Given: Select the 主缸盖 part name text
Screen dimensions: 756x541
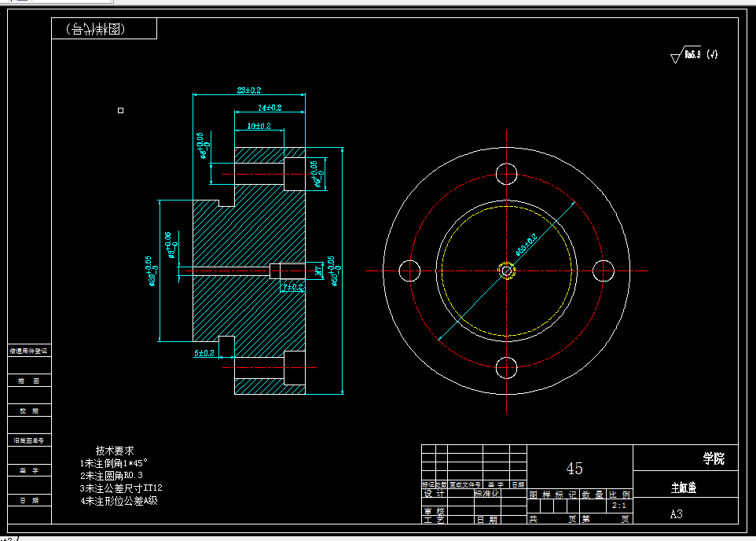Looking at the screenshot, I should pyautogui.click(x=684, y=488).
